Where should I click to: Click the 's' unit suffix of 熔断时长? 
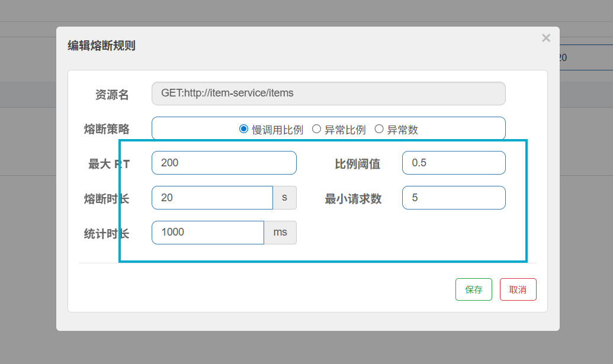(285, 198)
